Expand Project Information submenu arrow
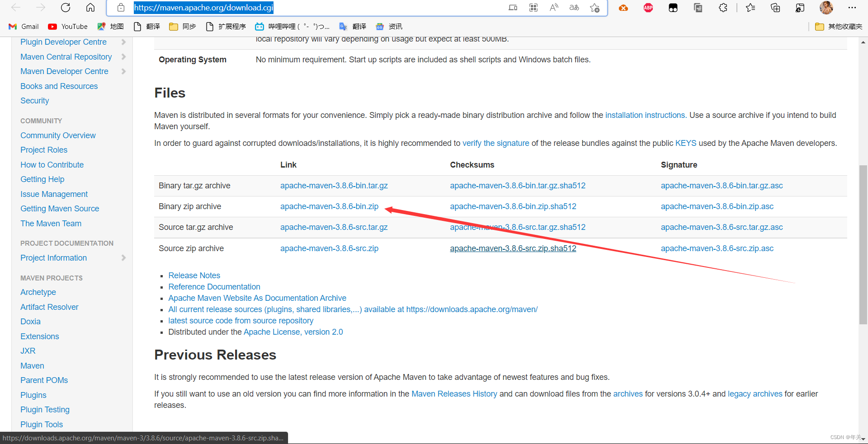This screenshot has width=868, height=444. tap(123, 258)
